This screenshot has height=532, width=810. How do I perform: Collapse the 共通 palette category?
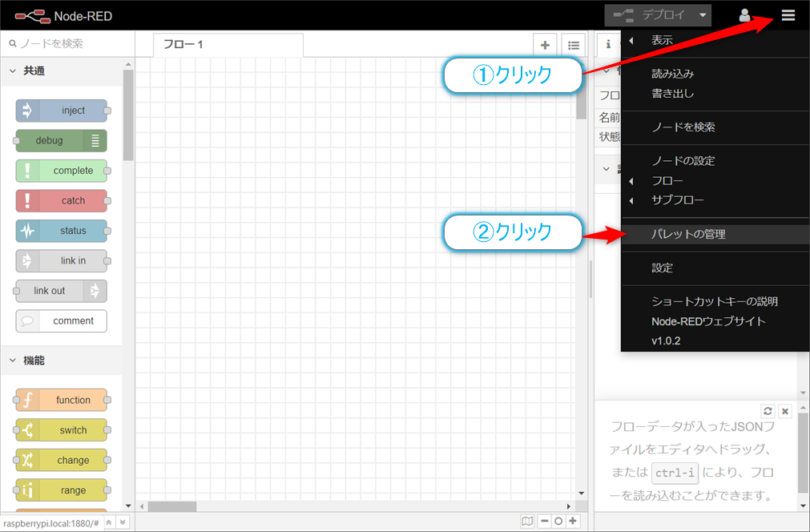tap(62, 71)
